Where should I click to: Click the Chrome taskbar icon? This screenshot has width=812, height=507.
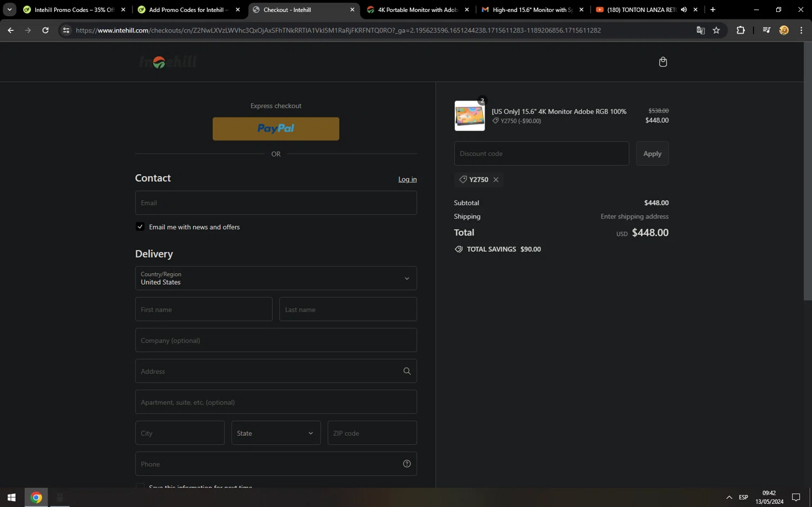pos(36,497)
